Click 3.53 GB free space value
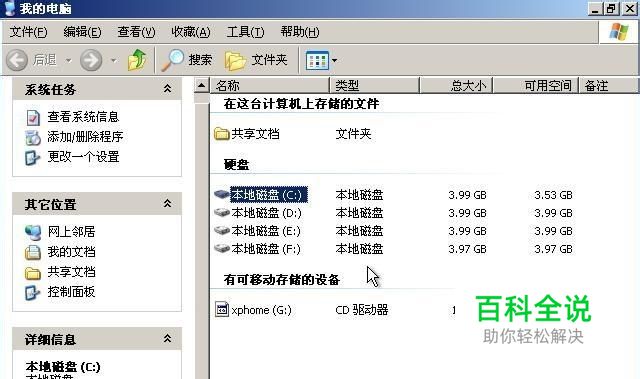The height and width of the screenshot is (379, 640). [553, 195]
